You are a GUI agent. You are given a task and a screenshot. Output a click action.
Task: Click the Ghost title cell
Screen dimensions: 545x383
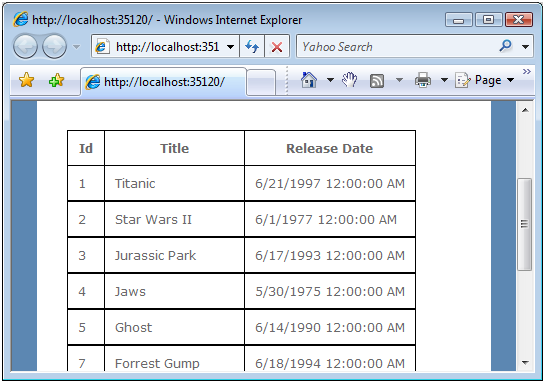pyautogui.click(x=174, y=327)
